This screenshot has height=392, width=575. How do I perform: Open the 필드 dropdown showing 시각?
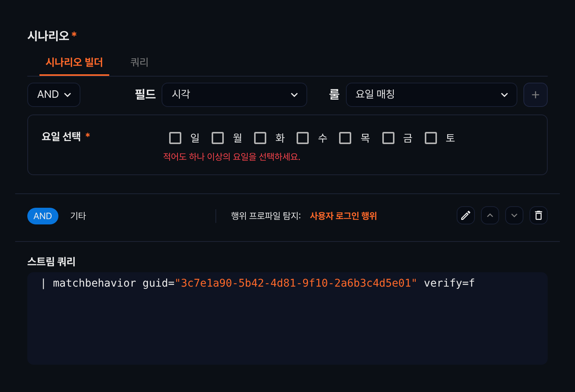click(234, 95)
